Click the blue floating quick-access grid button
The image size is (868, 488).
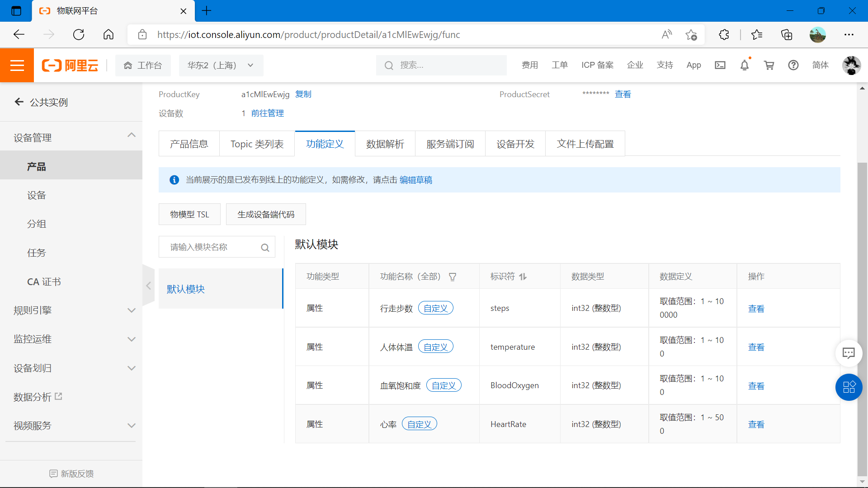(x=849, y=387)
